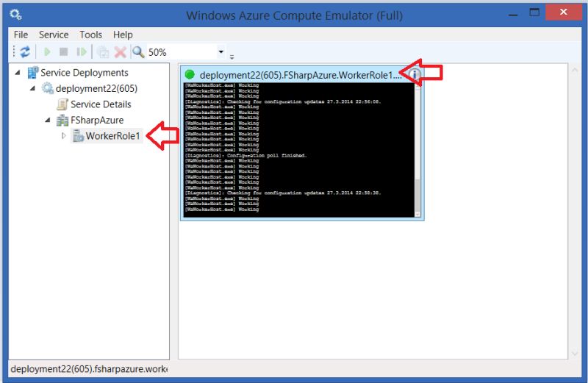Screen dimensions: 588x383
Task: Select WorkerRole1 tree item
Action: 112,135
